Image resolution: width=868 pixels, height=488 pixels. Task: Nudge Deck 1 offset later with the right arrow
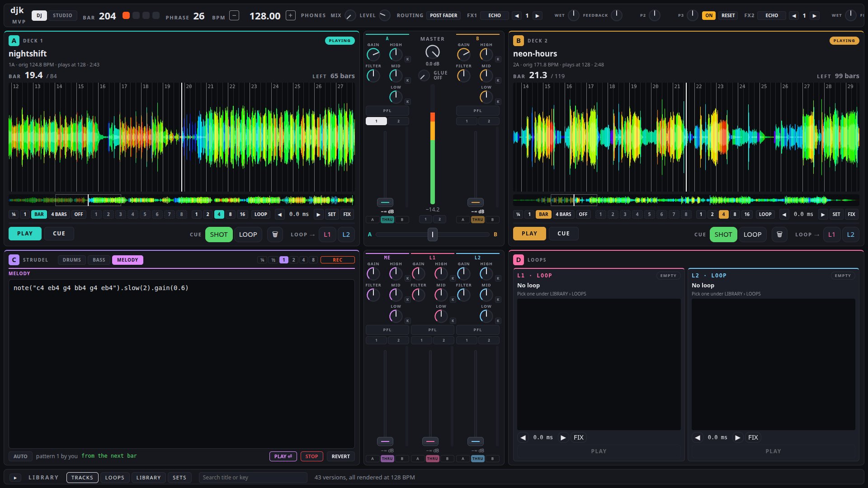point(319,214)
